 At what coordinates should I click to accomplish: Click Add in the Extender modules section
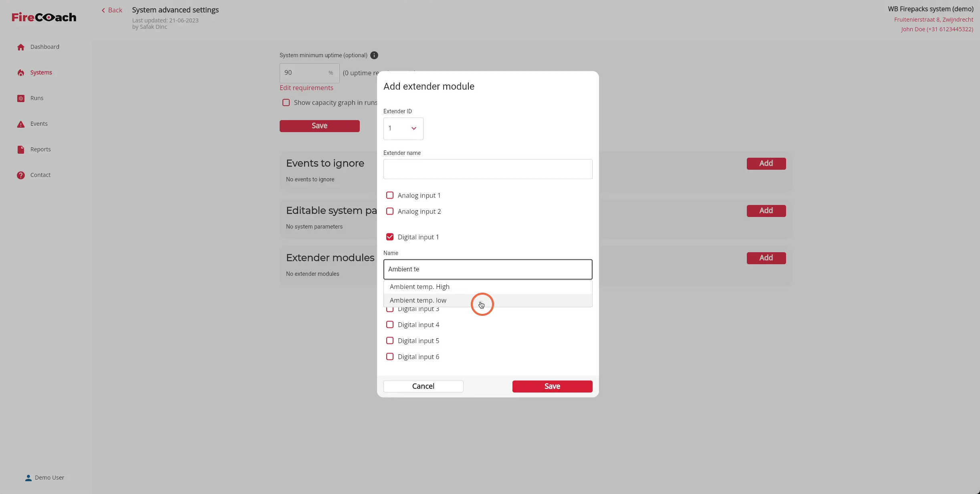766,258
